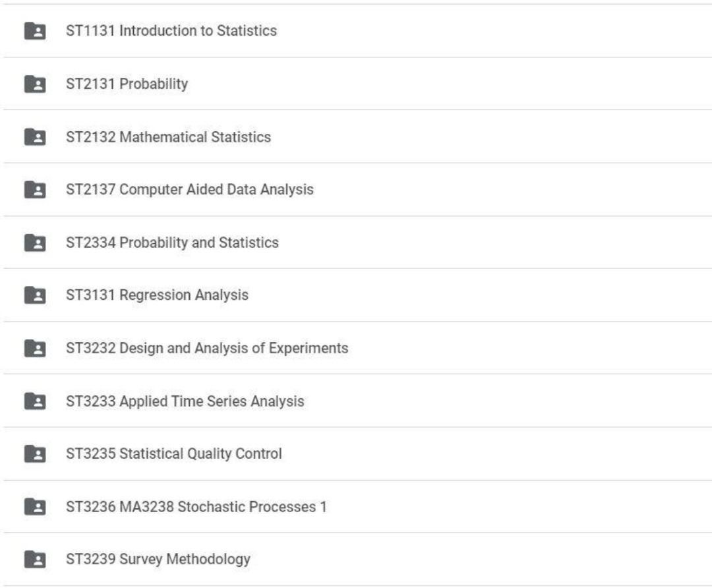Click folder icon for ST3235 Statistical Quality Control
The width and height of the screenshot is (712, 588).
pyautogui.click(x=35, y=454)
